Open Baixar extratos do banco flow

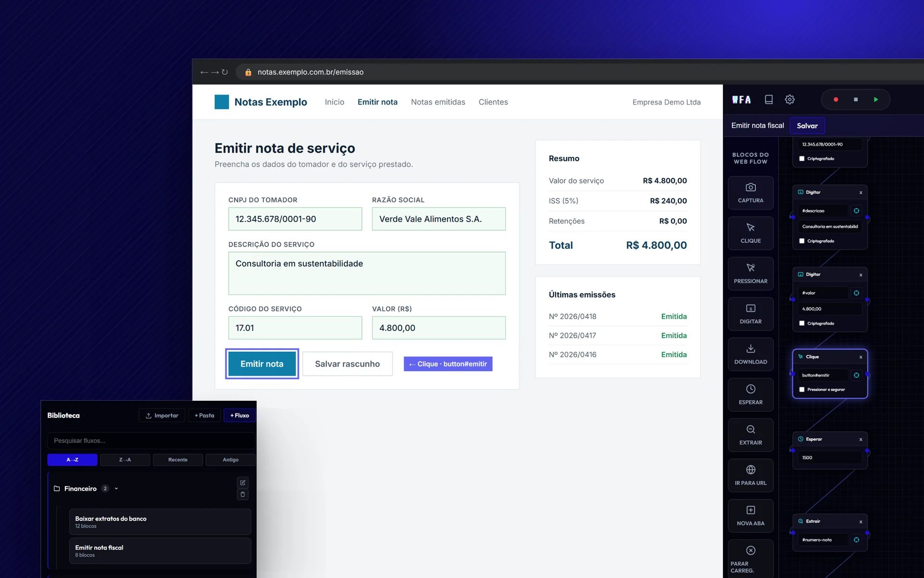click(x=160, y=522)
